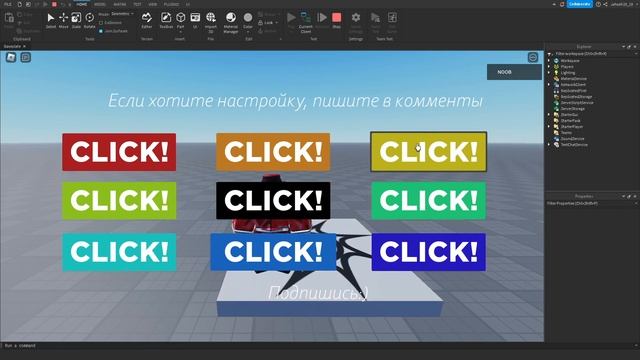The height and width of the screenshot is (360, 640).
Task: Click the black CLICK! button
Action: pyautogui.click(x=273, y=200)
